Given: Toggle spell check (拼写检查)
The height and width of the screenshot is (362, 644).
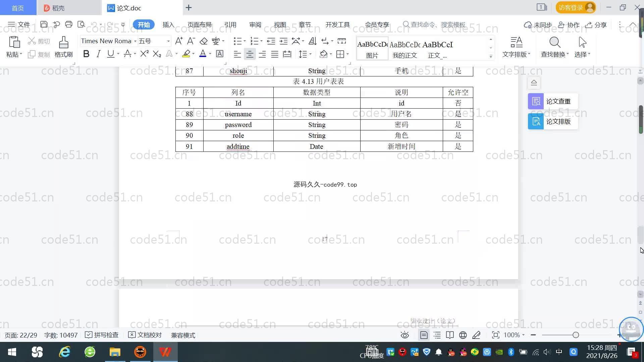Looking at the screenshot, I should (x=102, y=335).
